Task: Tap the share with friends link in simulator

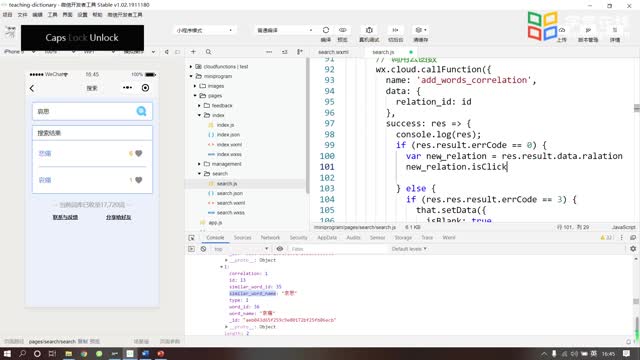Action: click(x=119, y=218)
